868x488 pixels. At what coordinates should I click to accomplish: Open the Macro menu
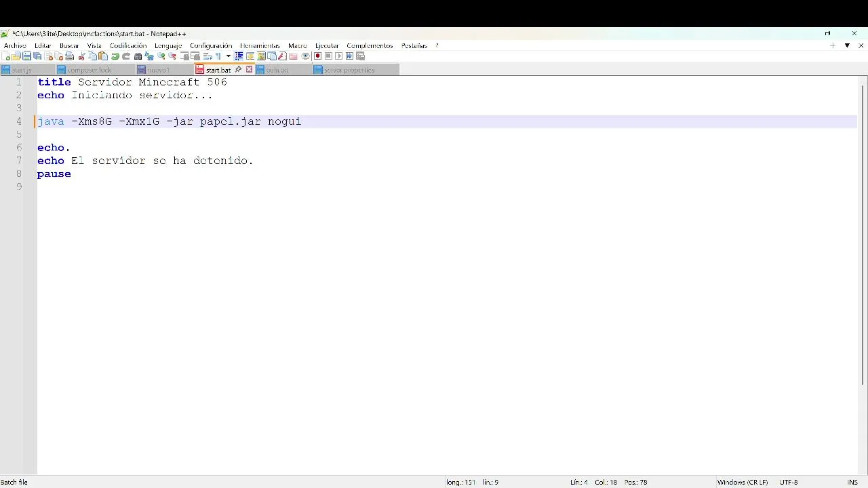[x=297, y=45]
